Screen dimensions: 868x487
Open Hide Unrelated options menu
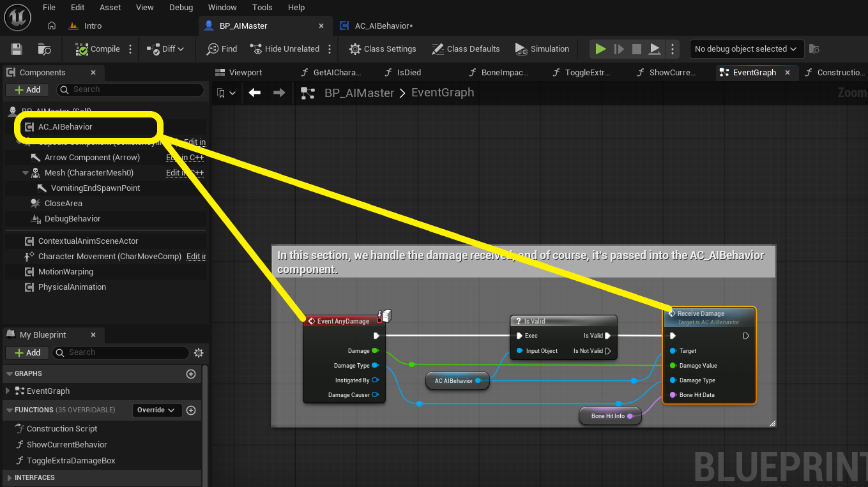[330, 49]
